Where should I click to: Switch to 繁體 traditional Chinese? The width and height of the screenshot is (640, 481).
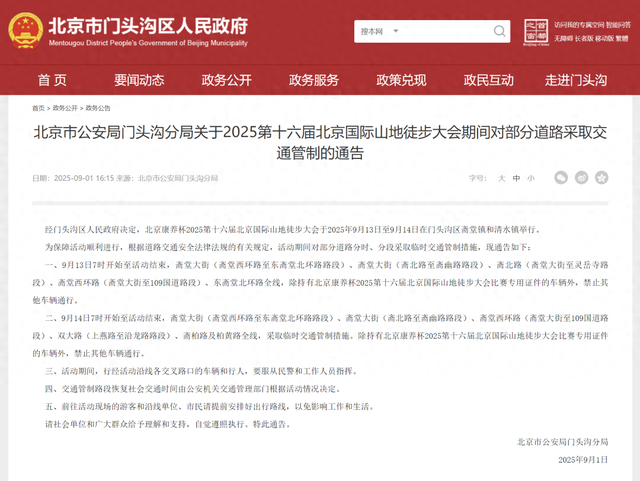tap(622, 38)
